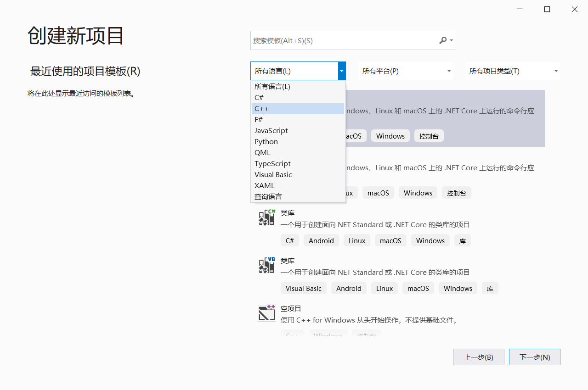The image size is (588, 390).
Task: Click the 控制台 tag in the highlighted template
Action: [x=429, y=136]
